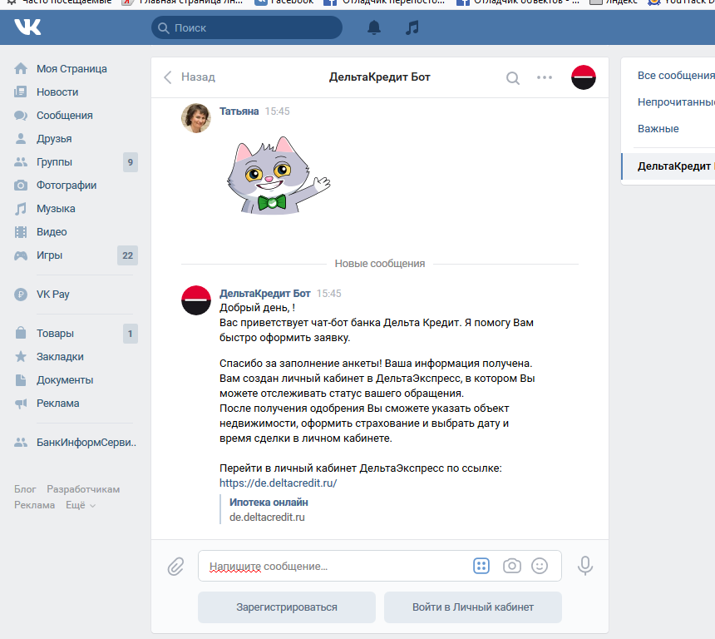Select ДельтаКредит conversation tab on right
This screenshot has height=639, width=715.
pos(668,166)
